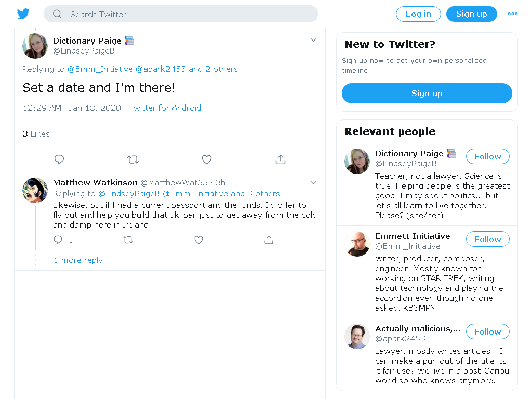Show 1 more reply
532x399 pixels.
pos(78,260)
